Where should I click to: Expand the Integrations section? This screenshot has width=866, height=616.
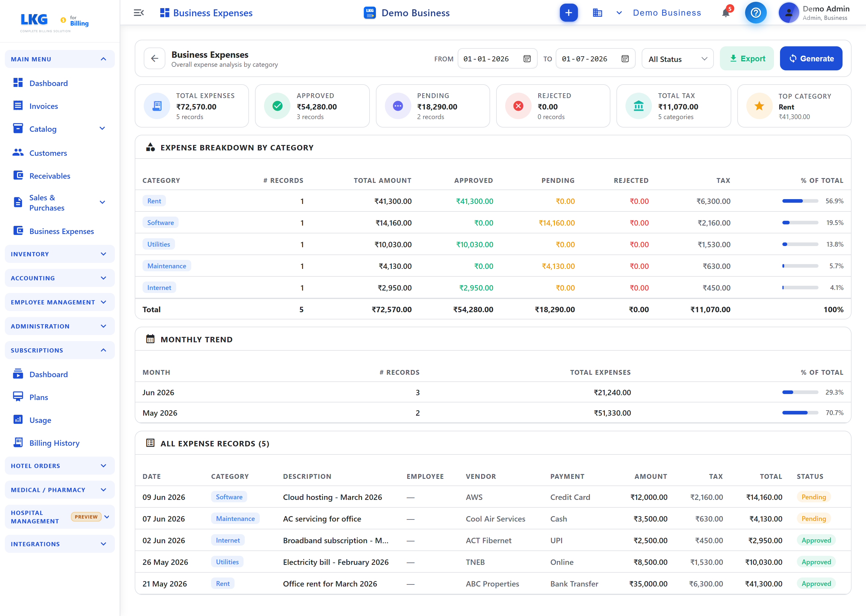point(60,544)
